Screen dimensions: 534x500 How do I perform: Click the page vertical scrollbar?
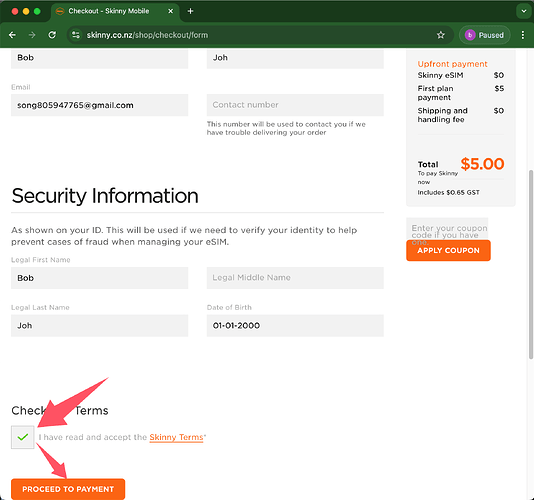click(531, 264)
